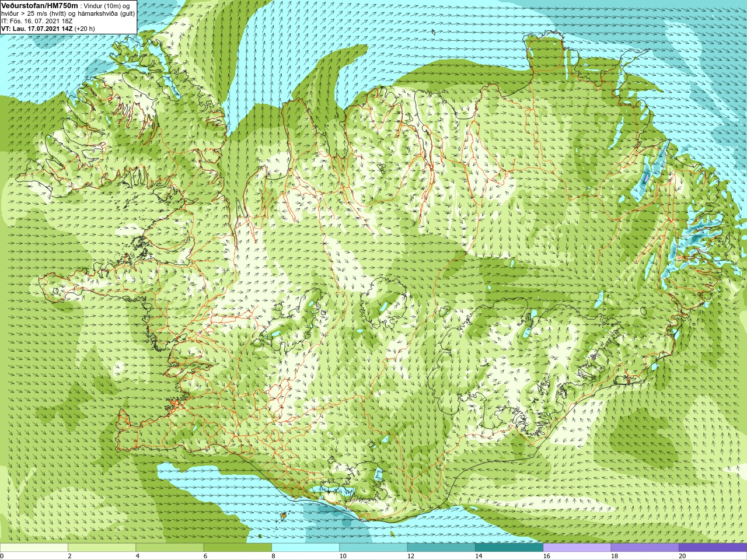Click the 'Vindur (10m) og' header text
Screen dimensions: 747x560
107,5
